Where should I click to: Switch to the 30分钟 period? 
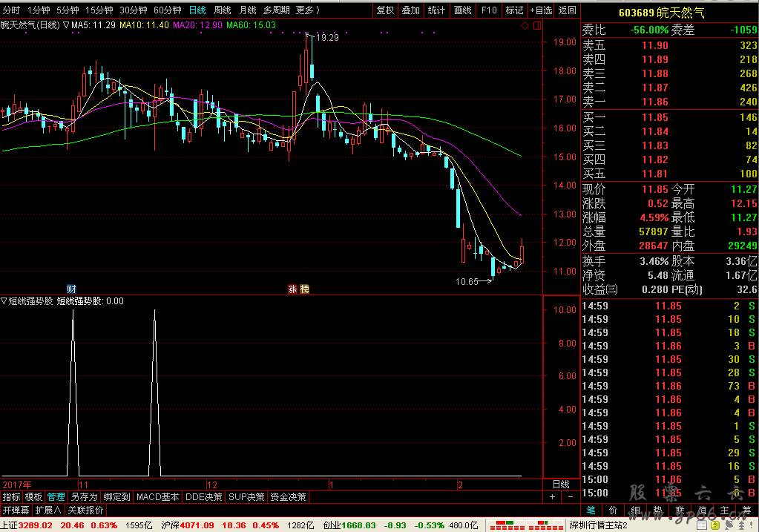(x=134, y=10)
